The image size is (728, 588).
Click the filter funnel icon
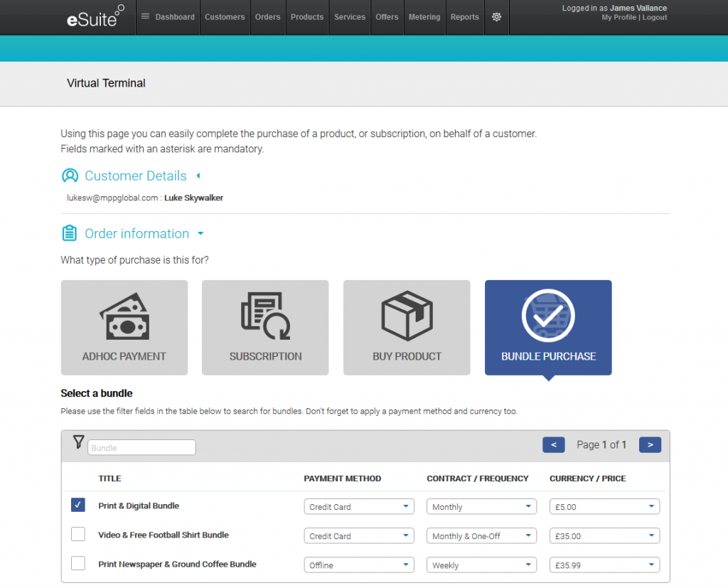[79, 442]
